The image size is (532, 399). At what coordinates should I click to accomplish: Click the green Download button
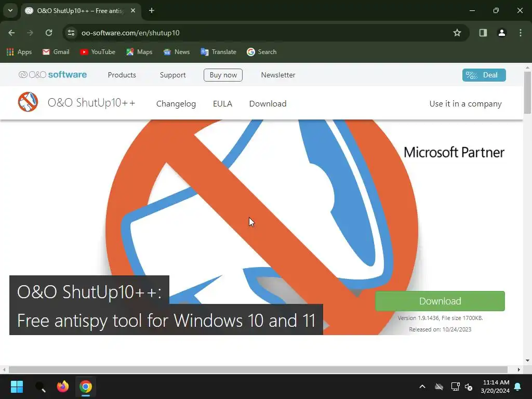click(440, 301)
